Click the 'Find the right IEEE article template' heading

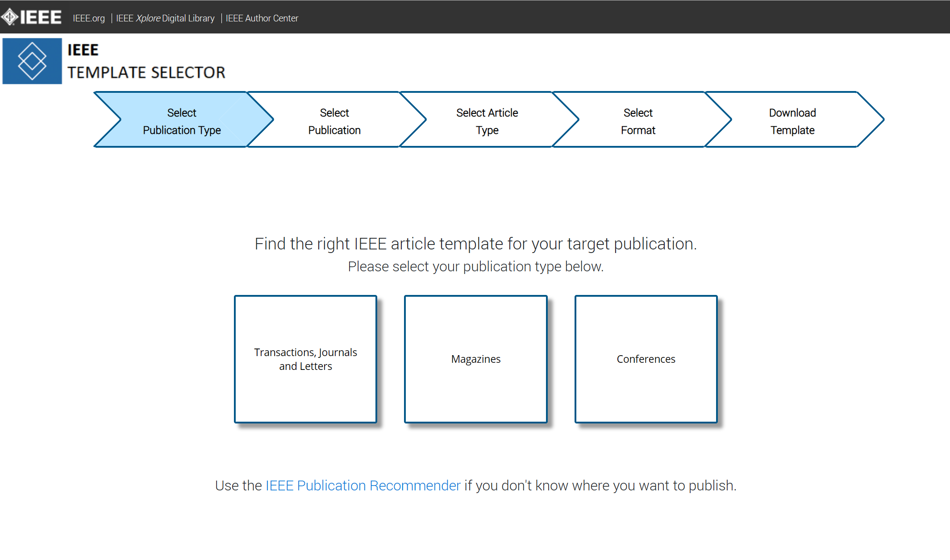(475, 244)
